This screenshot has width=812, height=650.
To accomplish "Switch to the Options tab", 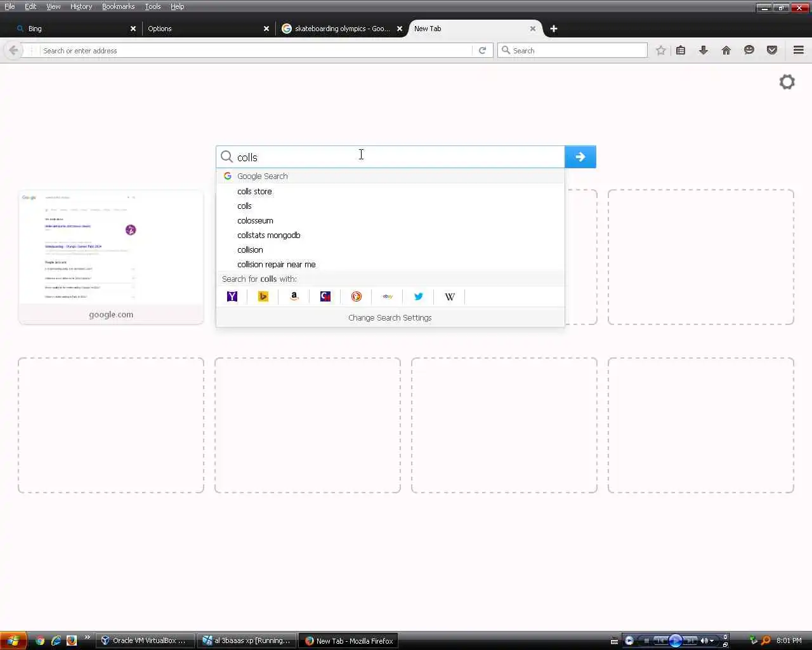I will coord(206,29).
